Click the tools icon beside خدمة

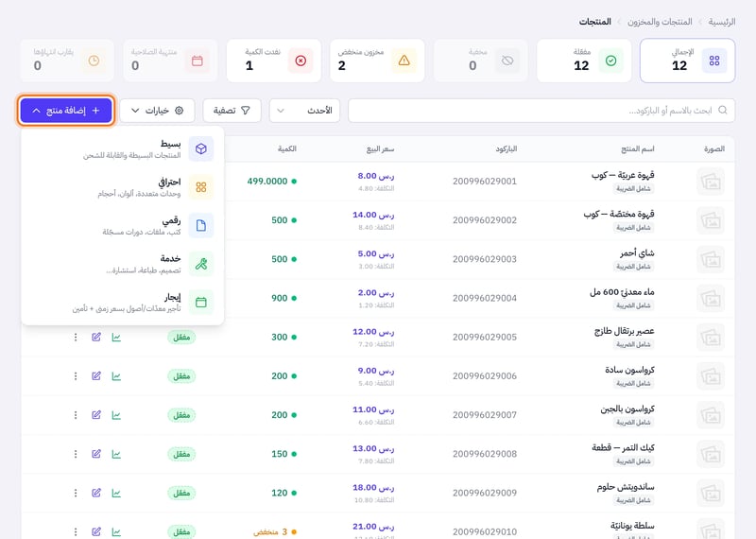(201, 264)
